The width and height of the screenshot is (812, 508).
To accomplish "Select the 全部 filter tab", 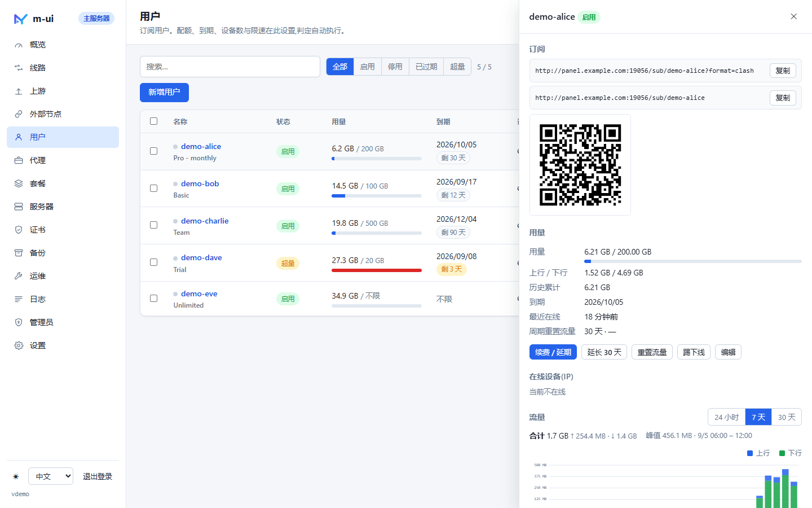I will pos(340,67).
